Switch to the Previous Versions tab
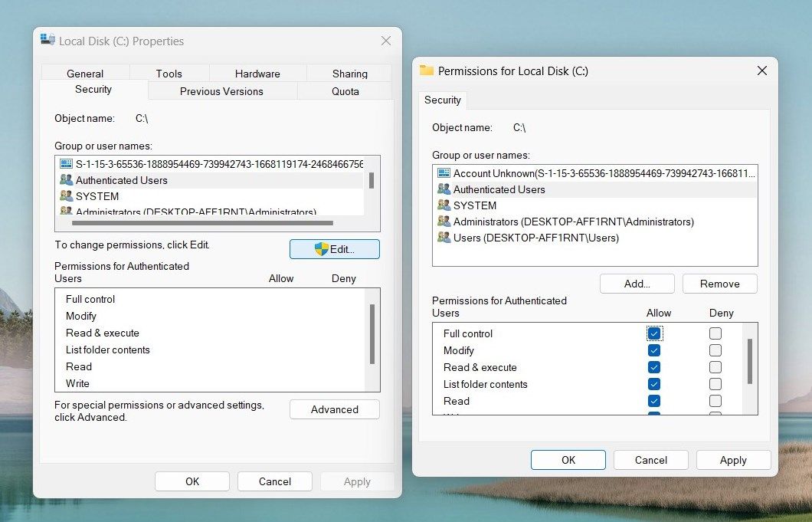 click(221, 91)
